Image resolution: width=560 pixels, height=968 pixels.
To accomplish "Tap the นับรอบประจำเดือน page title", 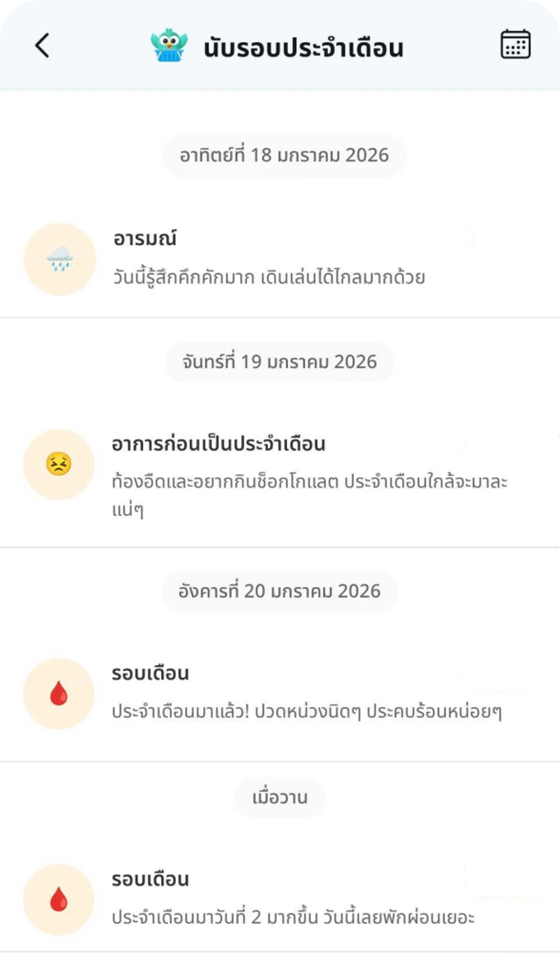I will pyautogui.click(x=303, y=48).
